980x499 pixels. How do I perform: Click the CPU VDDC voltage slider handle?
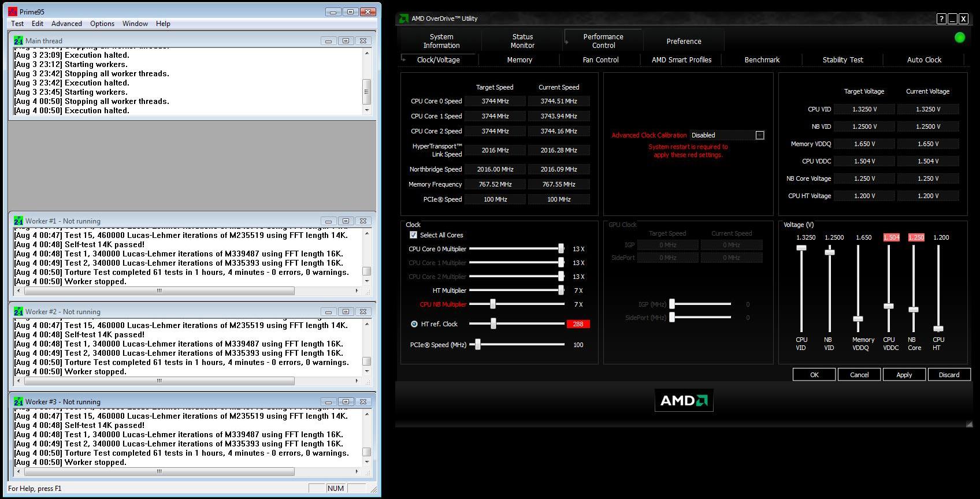click(x=889, y=306)
